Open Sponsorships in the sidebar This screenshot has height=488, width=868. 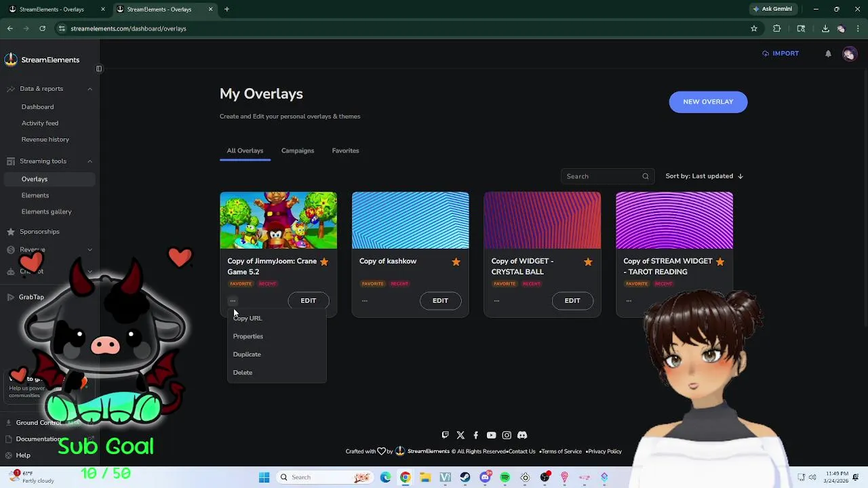(x=39, y=232)
